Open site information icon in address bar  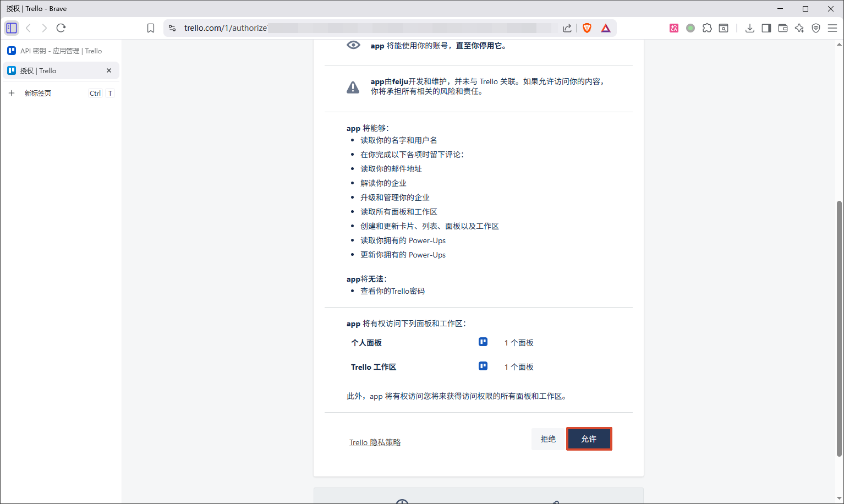172,28
